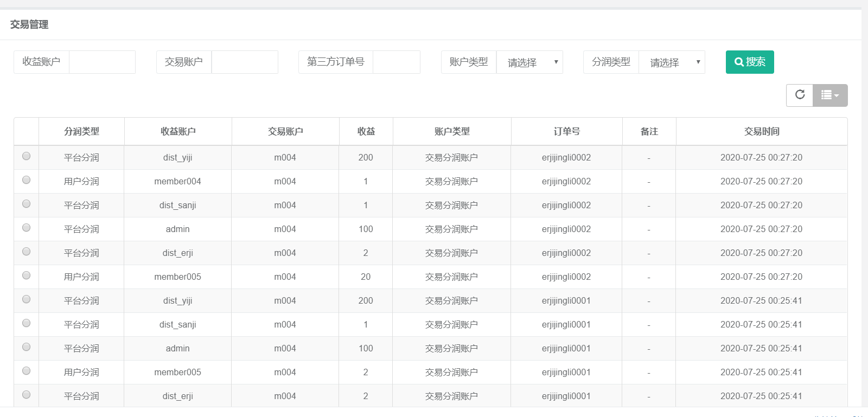Select radio for dist_yiji erjijingli0002 row
Image resolution: width=868 pixels, height=417 pixels.
point(26,156)
